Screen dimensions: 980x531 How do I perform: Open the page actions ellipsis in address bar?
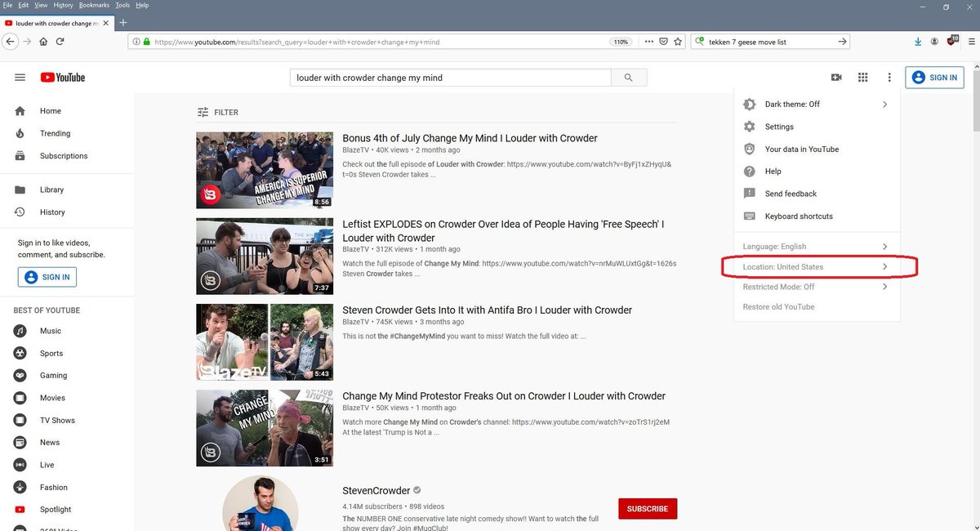[x=649, y=42]
